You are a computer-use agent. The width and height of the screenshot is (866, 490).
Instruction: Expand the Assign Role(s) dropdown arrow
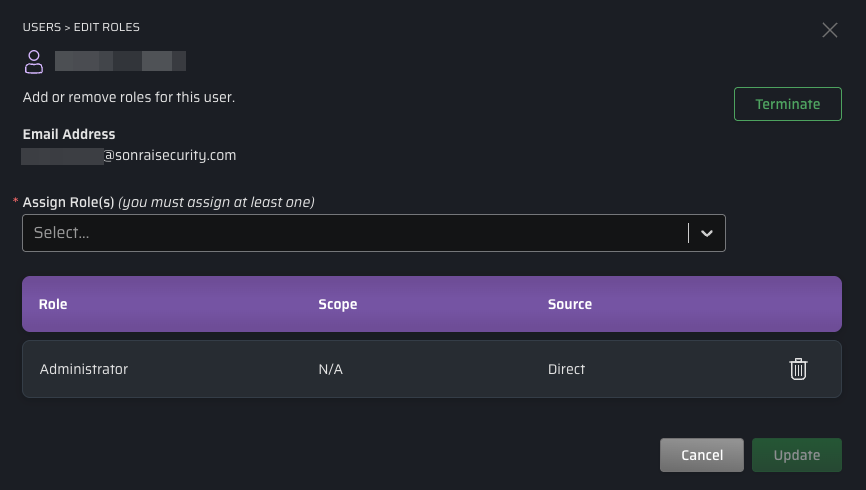point(707,233)
